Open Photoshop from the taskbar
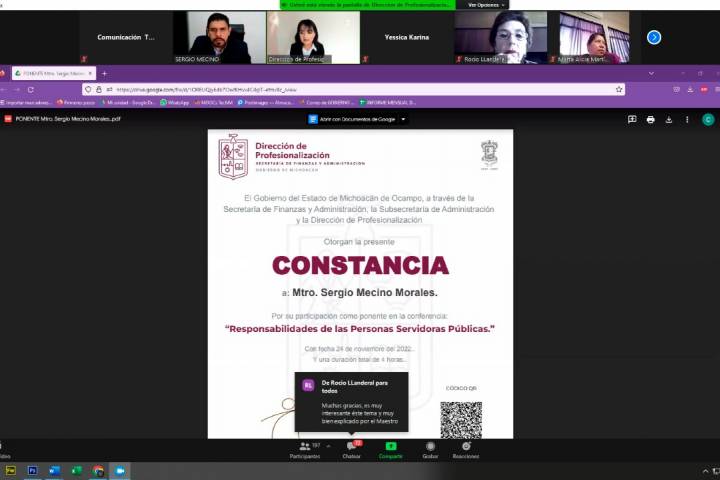Viewport: 720px width, 480px height. click(33, 470)
